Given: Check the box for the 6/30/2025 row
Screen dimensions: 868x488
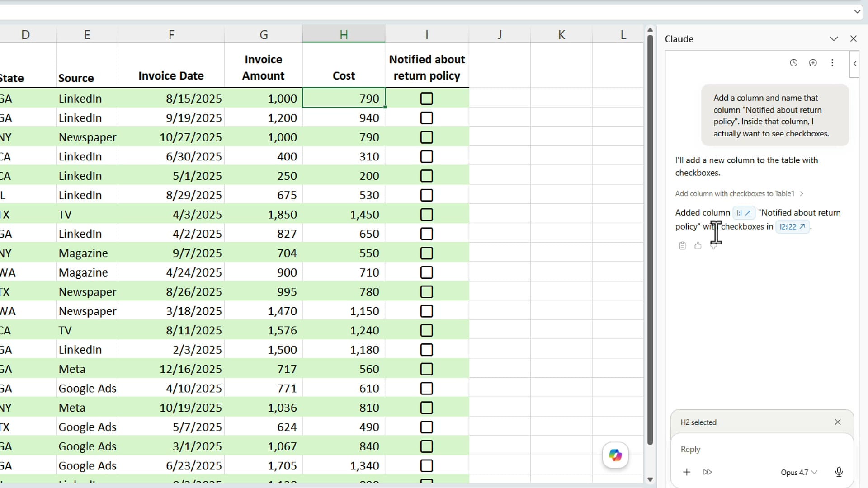Looking at the screenshot, I should 426,157.
